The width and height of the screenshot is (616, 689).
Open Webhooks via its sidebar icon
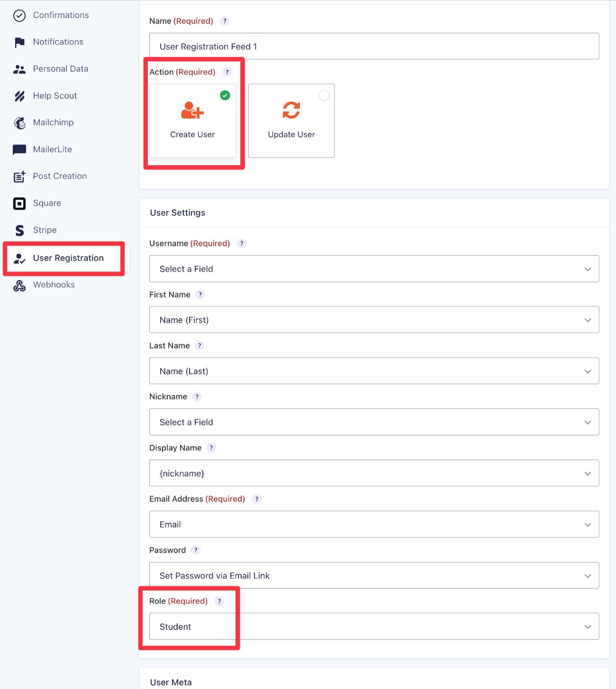pyautogui.click(x=19, y=285)
